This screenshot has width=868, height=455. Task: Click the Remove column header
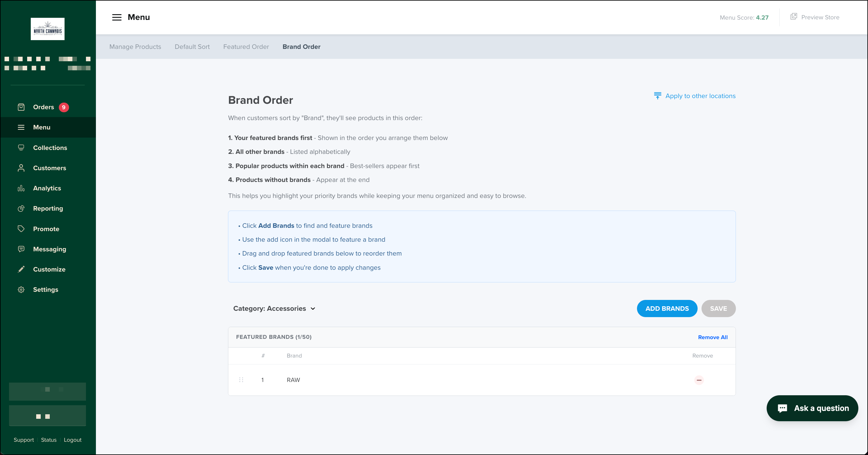[702, 355]
